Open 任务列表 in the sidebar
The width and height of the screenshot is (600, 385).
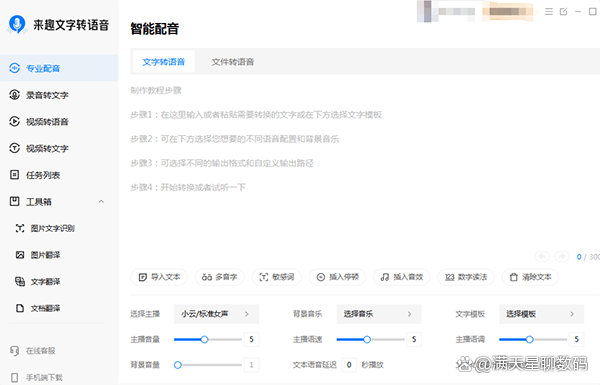(59, 175)
